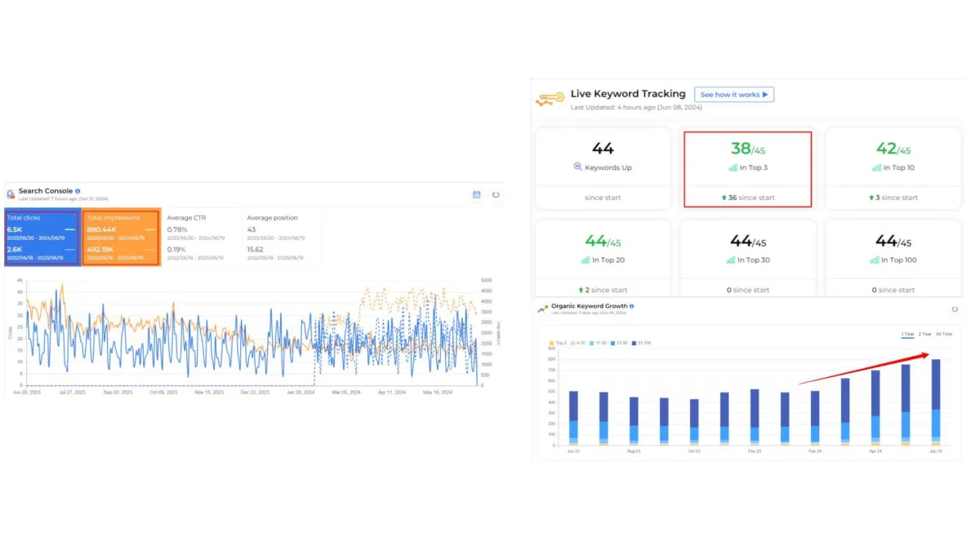Select the Average CTR metric
The width and height of the screenshot is (980, 551).
click(x=201, y=238)
